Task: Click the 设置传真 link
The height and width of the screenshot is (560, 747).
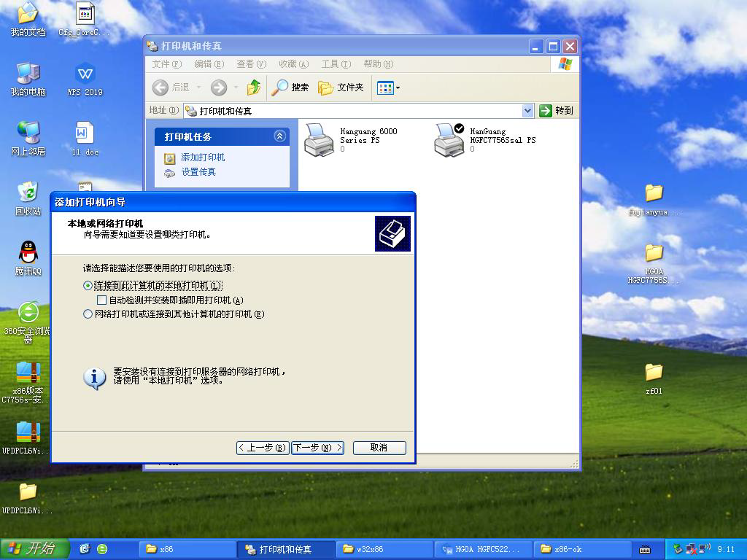Action: coord(198,172)
